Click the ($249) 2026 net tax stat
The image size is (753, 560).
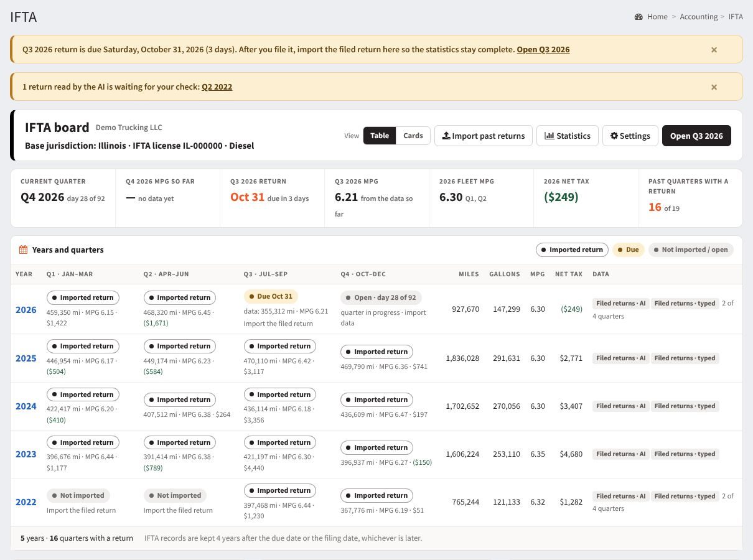point(561,197)
